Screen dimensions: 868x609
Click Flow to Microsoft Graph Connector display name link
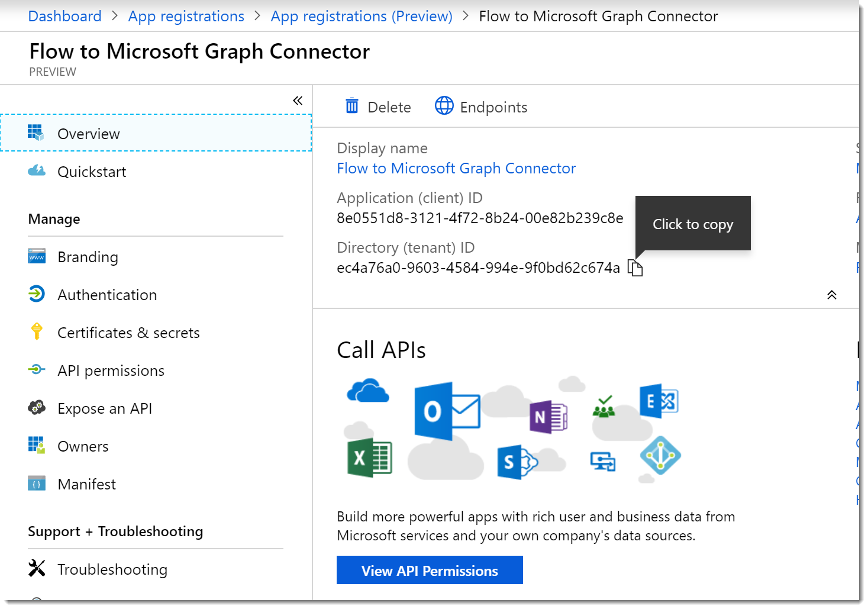[x=456, y=168]
